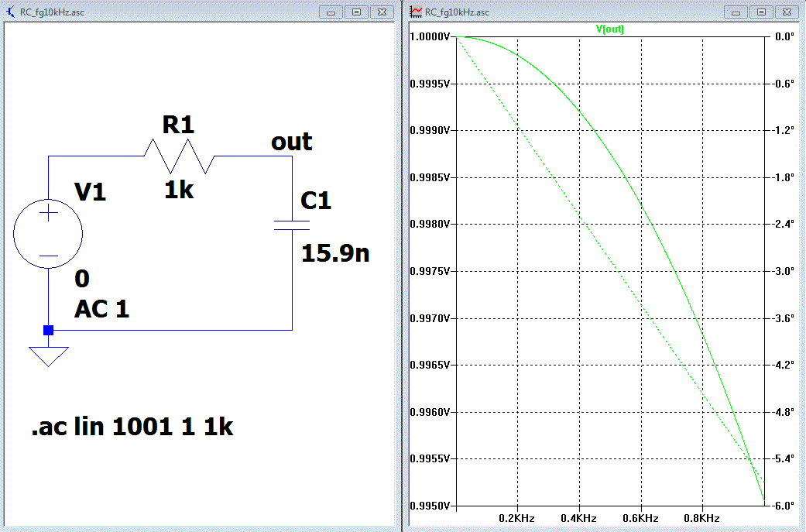Click the 0.9960V left axis label

pyautogui.click(x=430, y=412)
